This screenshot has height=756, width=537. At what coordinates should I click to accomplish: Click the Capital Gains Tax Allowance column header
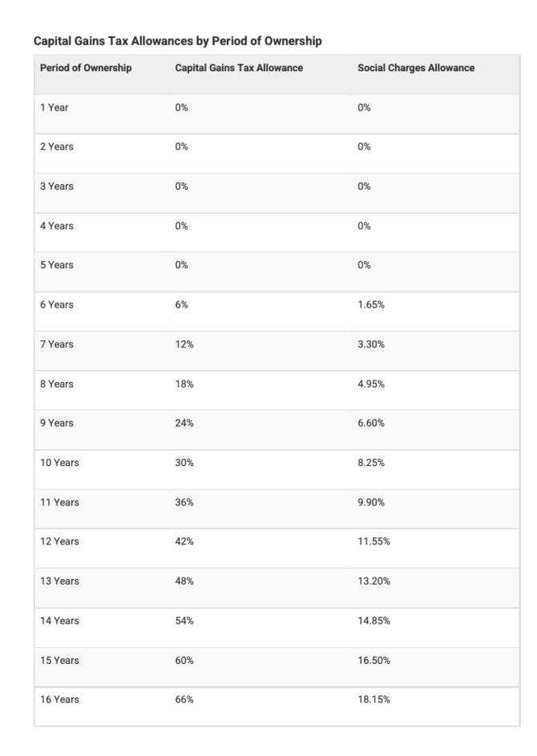point(239,68)
